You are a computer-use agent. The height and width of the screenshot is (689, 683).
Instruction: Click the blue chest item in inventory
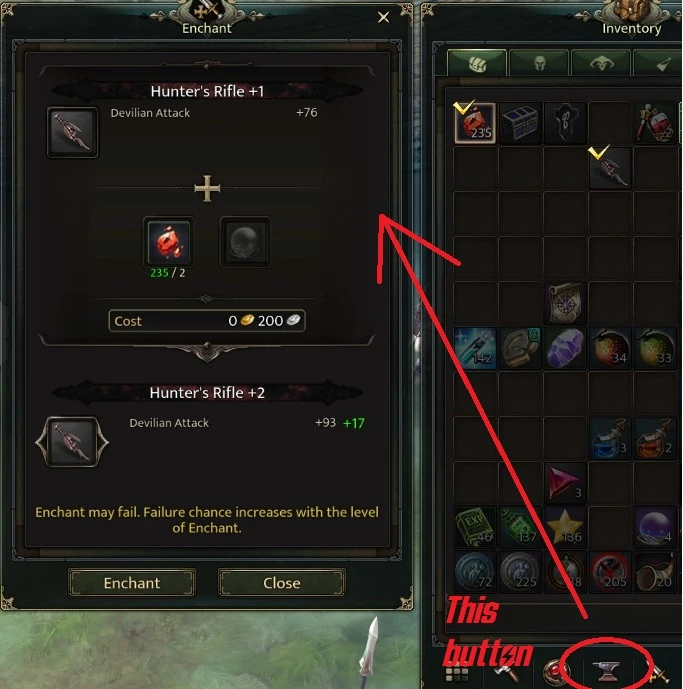(520, 123)
